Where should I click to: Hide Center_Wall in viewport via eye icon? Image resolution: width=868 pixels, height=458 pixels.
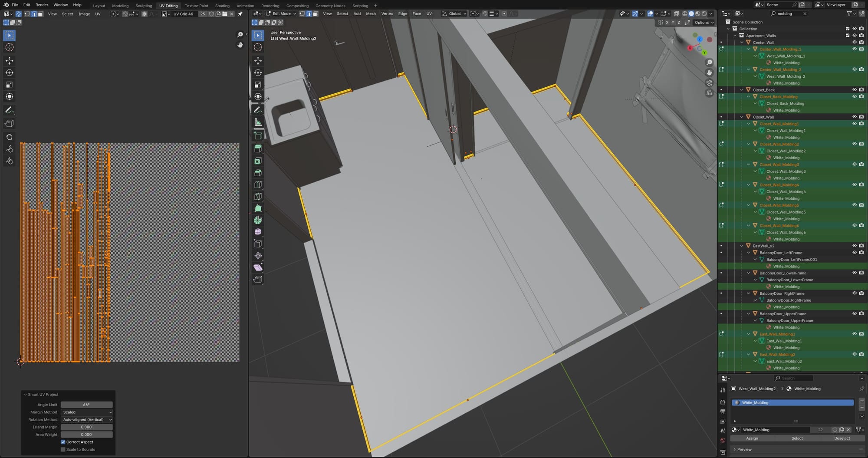855,42
